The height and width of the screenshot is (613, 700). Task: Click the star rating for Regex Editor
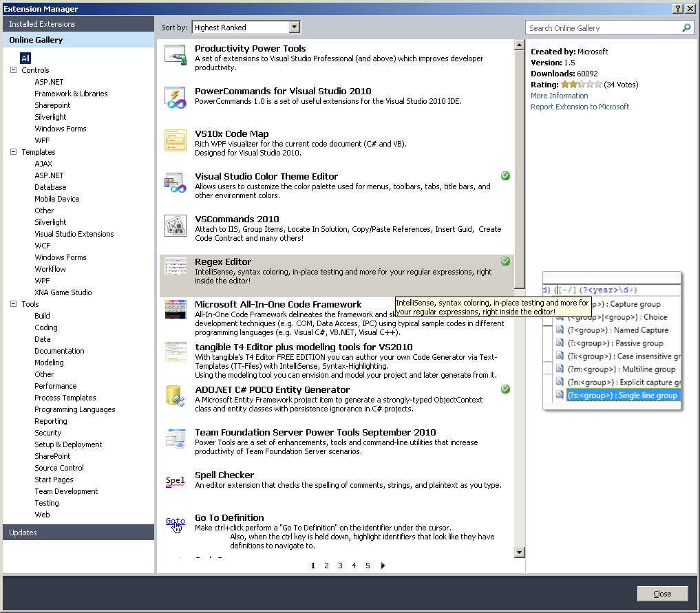(581, 85)
